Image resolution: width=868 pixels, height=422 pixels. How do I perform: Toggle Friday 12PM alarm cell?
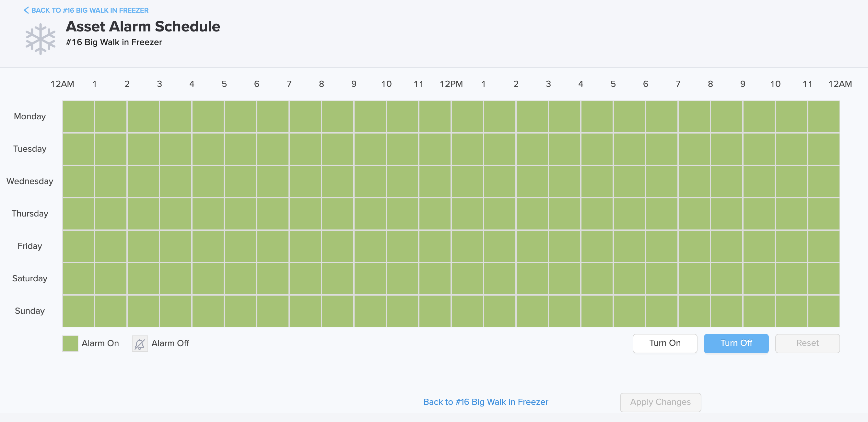click(467, 246)
